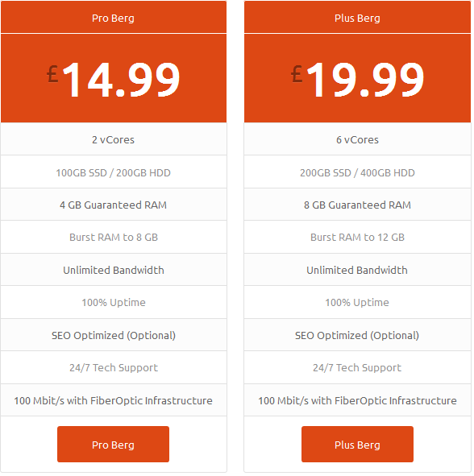Click Burst RAM to 12 GB row

[x=357, y=237]
